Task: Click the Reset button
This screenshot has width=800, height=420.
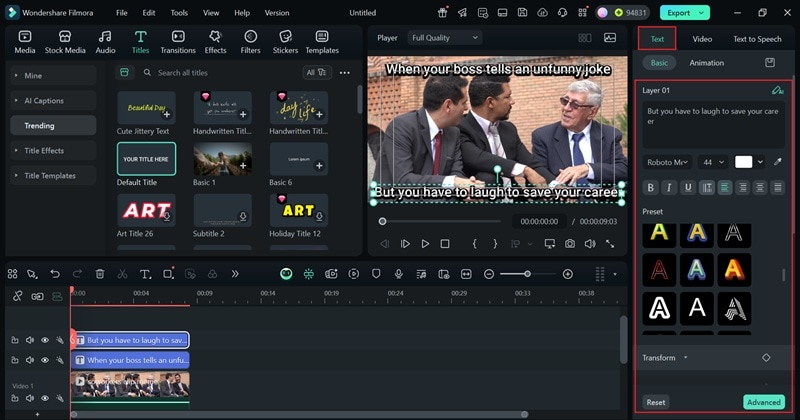Action: pos(656,402)
